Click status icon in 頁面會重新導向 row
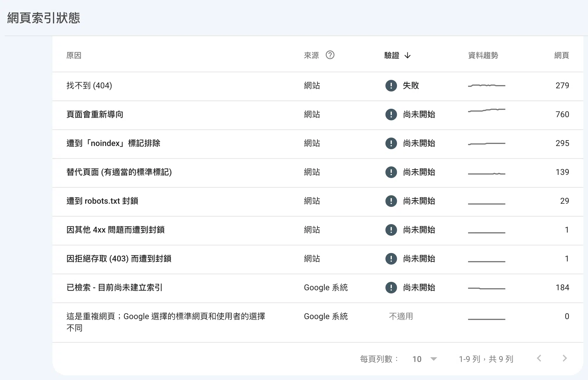This screenshot has width=588, height=380. coord(391,115)
